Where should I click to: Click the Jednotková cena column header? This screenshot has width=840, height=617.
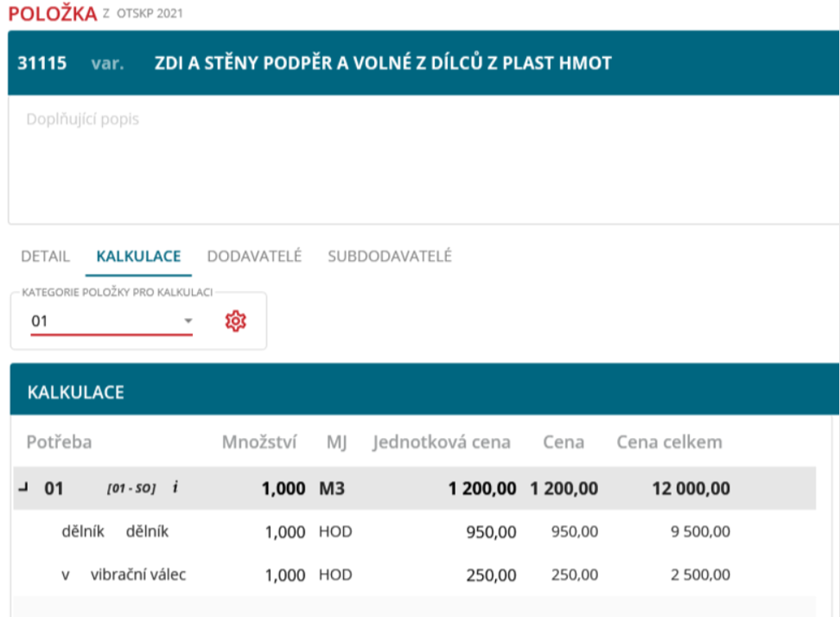441,442
